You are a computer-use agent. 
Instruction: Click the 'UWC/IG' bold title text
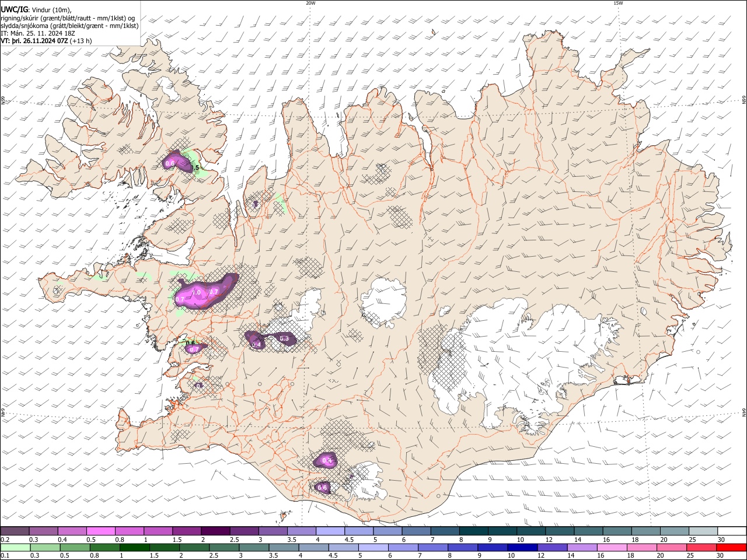coord(13,9)
